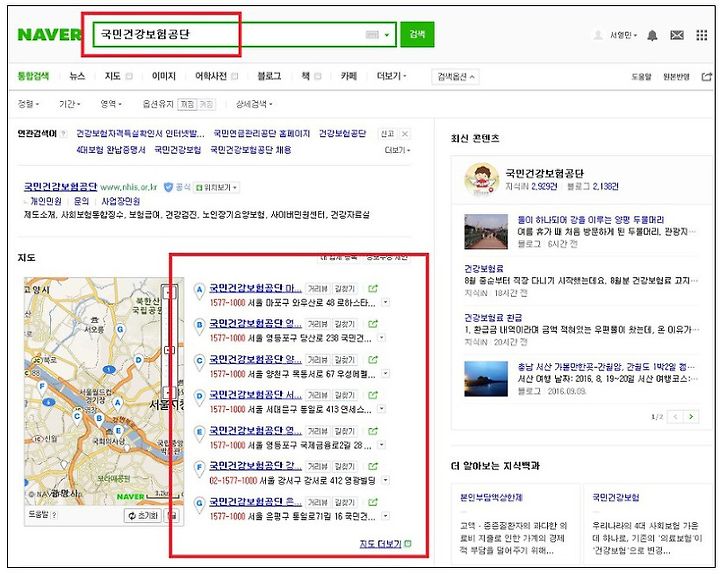Click list pin icon A
Image resolution: width=720 pixels, height=574 pixels.
(x=199, y=291)
